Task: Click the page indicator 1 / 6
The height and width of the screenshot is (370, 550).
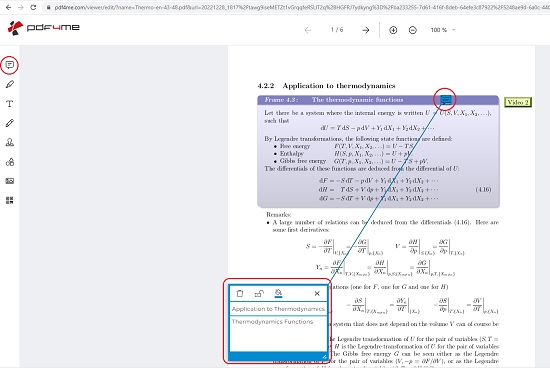Action: [337, 30]
